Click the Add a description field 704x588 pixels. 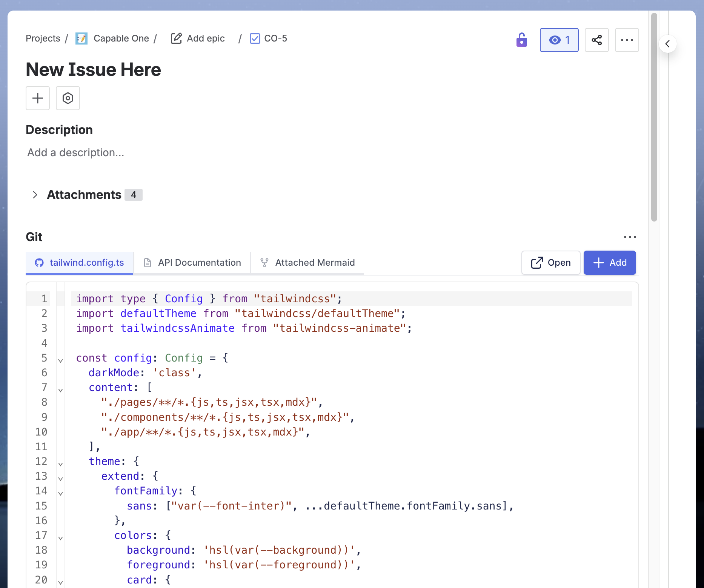(x=76, y=152)
